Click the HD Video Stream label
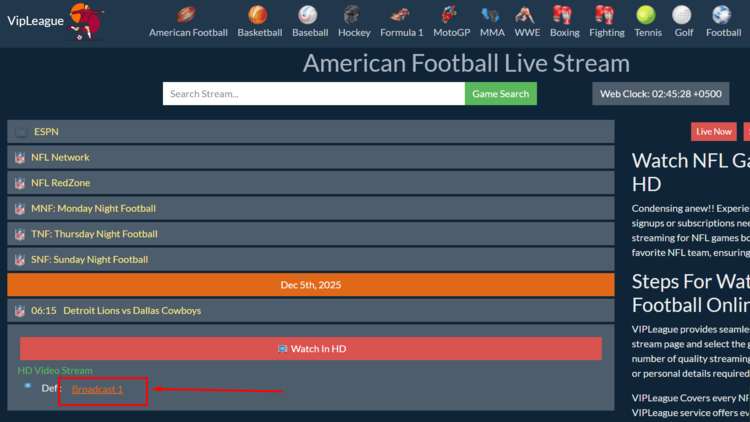 coord(55,370)
